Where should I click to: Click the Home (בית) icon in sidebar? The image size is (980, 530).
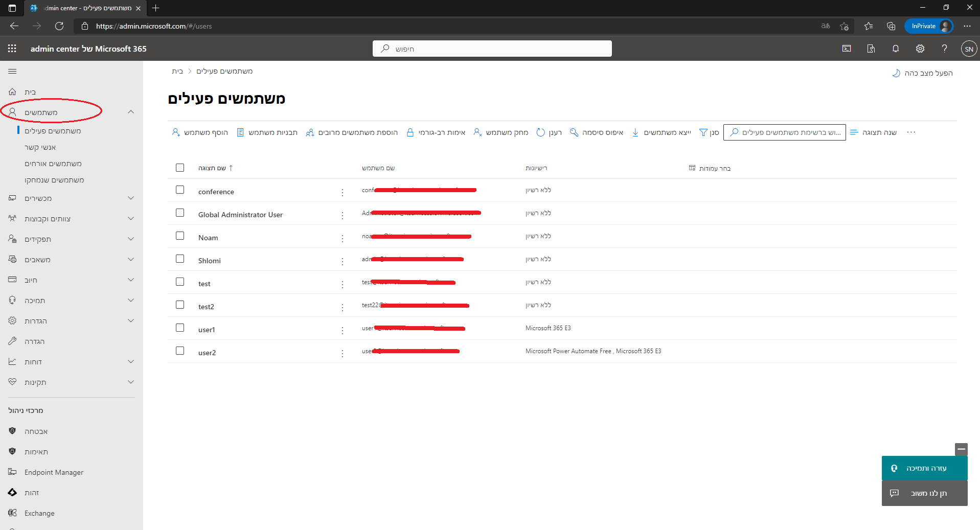[12, 92]
